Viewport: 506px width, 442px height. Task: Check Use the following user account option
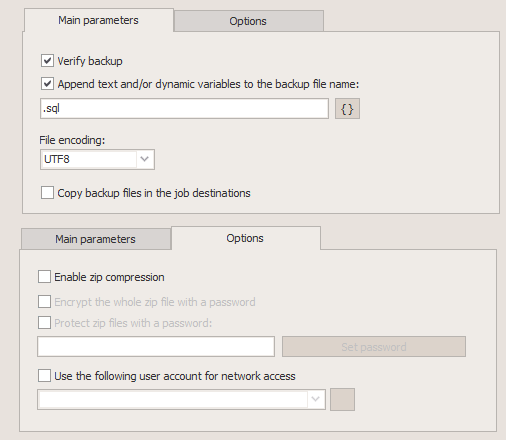click(44, 375)
